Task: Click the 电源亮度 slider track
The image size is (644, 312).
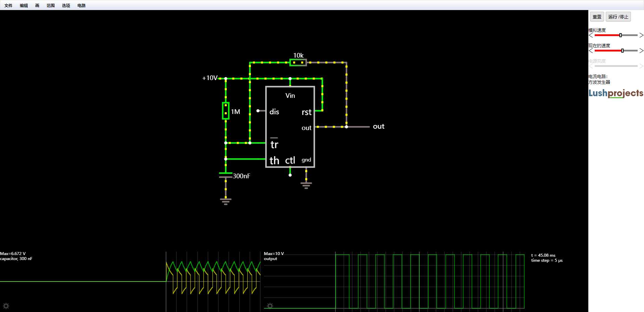Action: (616, 66)
